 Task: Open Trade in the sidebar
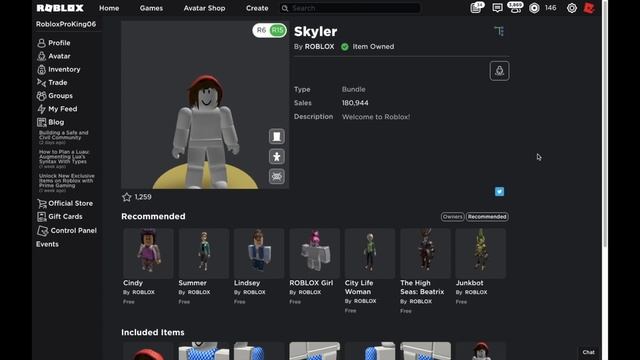52,82
